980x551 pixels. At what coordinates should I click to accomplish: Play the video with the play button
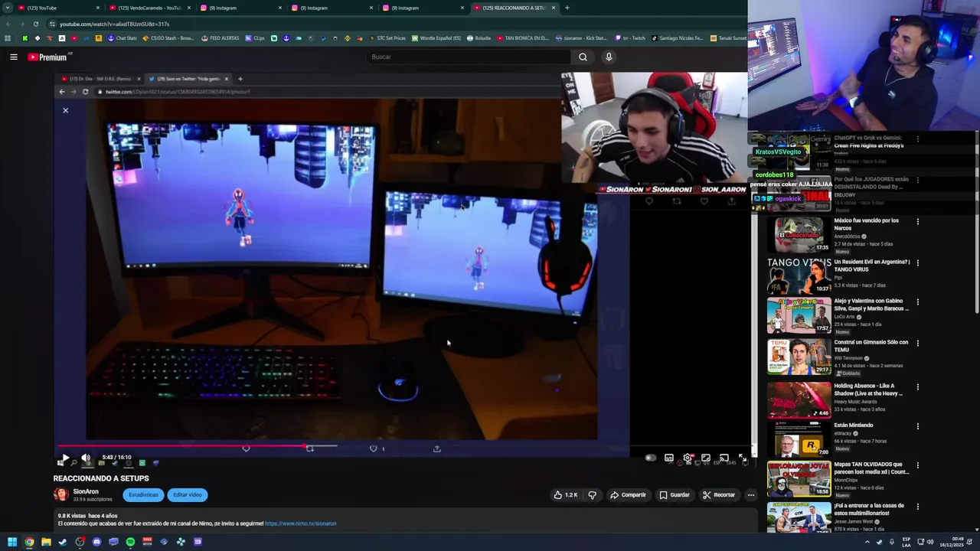[65, 458]
